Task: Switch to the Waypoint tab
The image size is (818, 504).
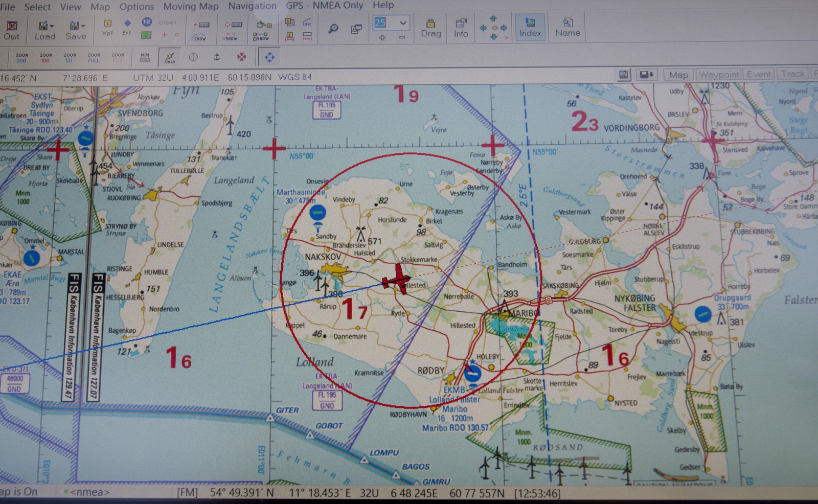Action: pos(718,75)
